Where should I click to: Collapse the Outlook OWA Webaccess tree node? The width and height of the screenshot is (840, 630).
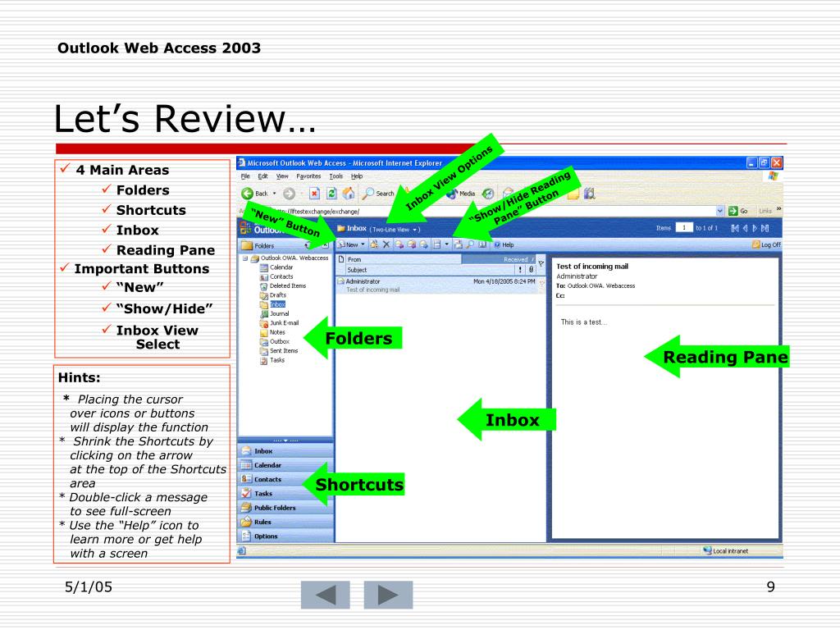pyautogui.click(x=244, y=258)
